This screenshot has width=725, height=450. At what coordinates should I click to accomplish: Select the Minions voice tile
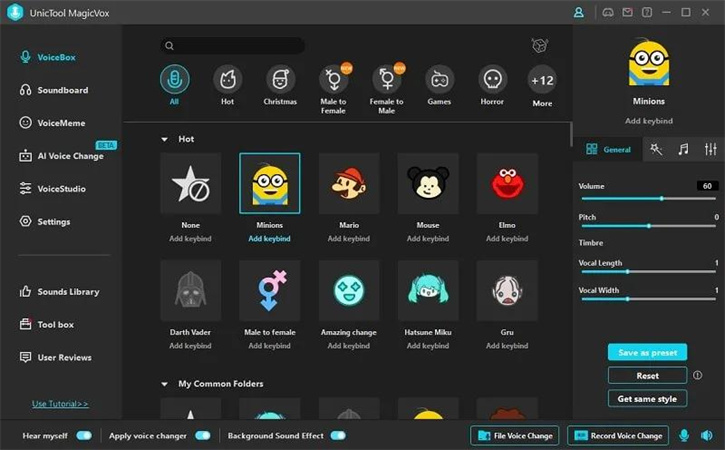pos(270,184)
